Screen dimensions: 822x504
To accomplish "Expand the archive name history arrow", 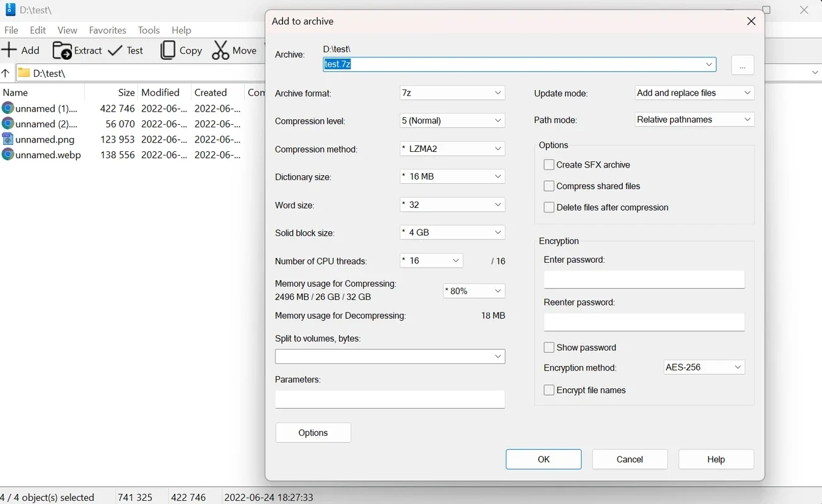I will 709,64.
